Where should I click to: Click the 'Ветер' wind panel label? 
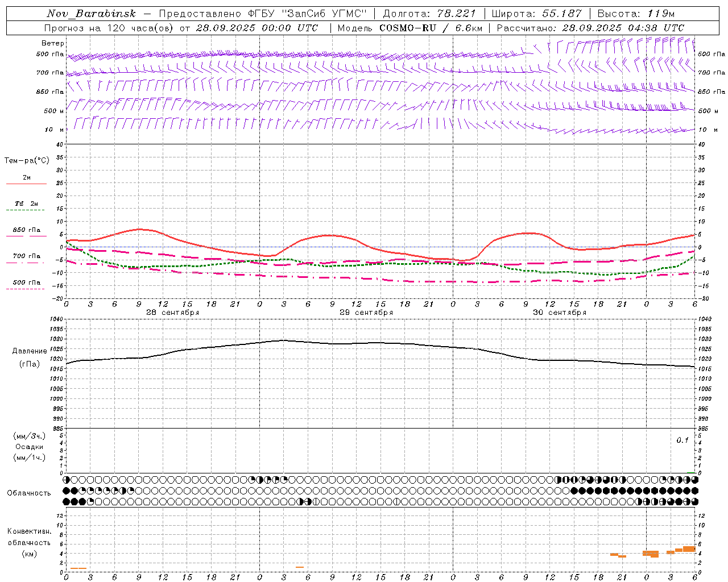click(53, 43)
